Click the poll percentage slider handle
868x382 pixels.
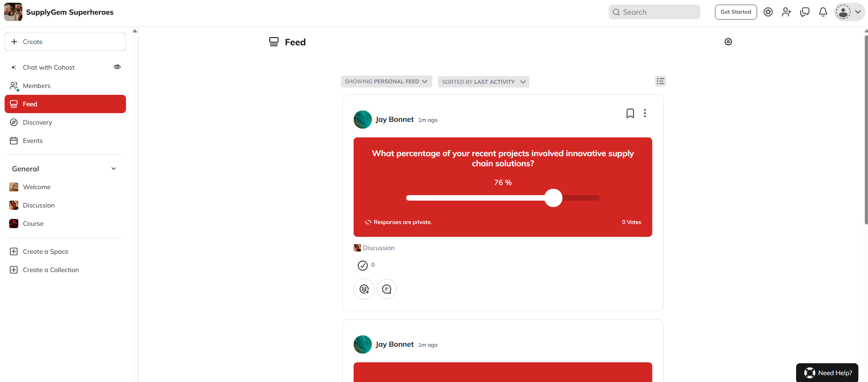[x=553, y=198]
